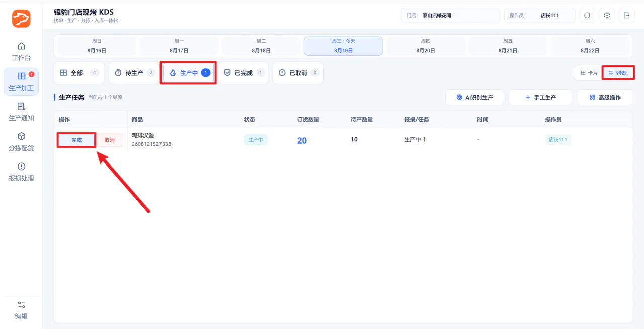Viewport: 644px width, 329px height.
Task: Click the AI识别生产 button
Action: pyautogui.click(x=474, y=97)
